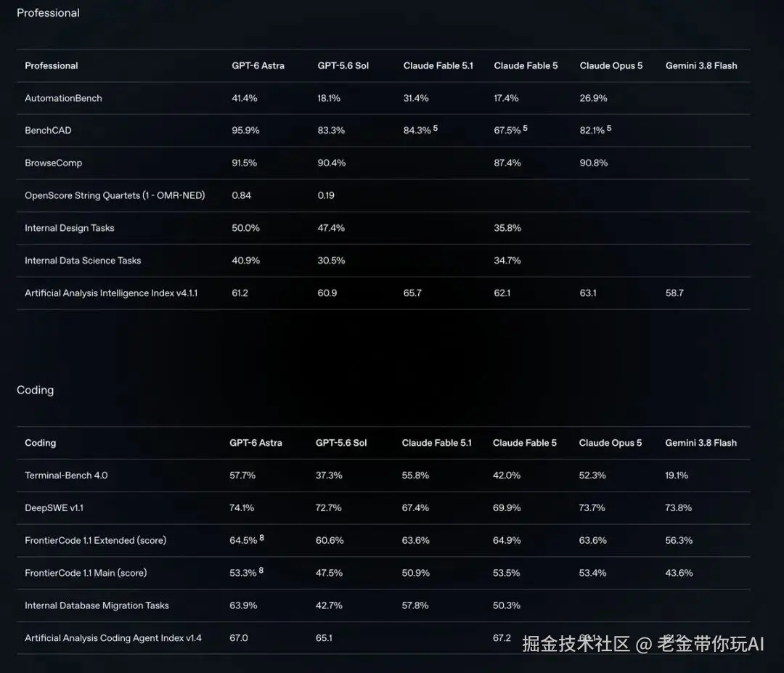The image size is (784, 673).
Task: Select the 64.9% FrontierCode Extended value
Action: [507, 540]
